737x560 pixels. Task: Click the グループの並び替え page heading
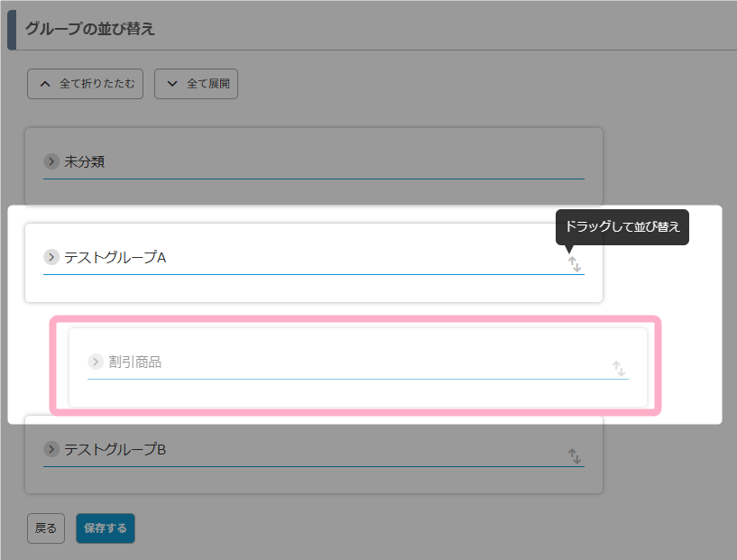coord(90,29)
